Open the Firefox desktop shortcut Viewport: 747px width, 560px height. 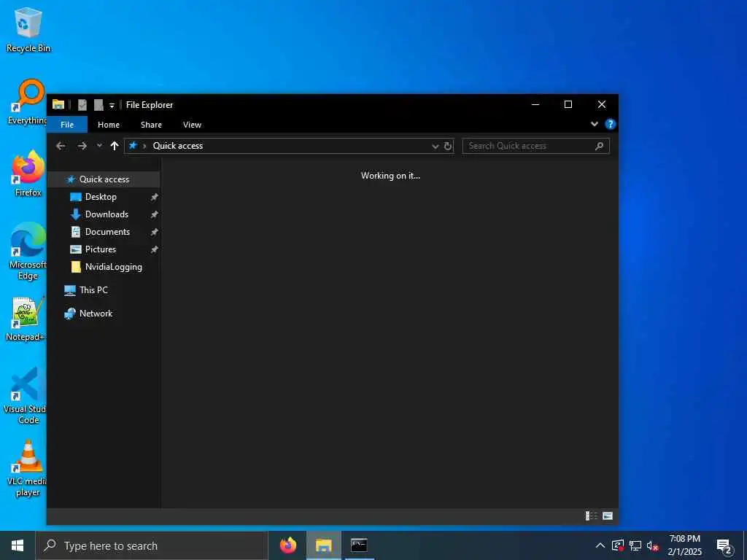28,174
